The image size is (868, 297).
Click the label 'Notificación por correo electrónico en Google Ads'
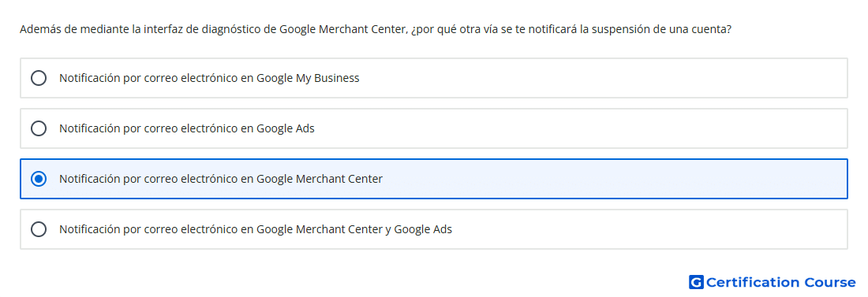pyautogui.click(x=186, y=128)
